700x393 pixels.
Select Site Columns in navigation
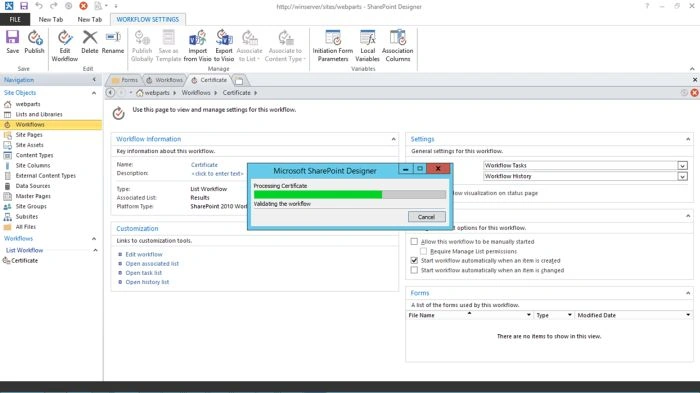tap(33, 165)
